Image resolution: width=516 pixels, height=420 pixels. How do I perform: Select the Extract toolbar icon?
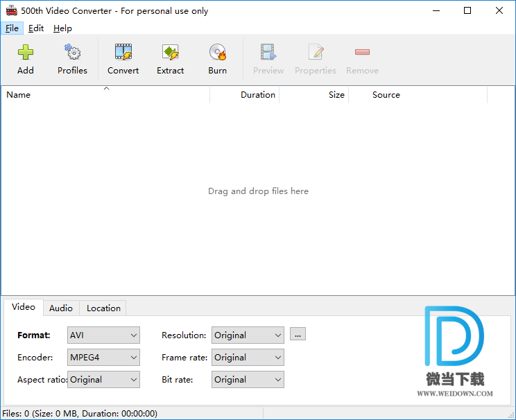(x=170, y=52)
